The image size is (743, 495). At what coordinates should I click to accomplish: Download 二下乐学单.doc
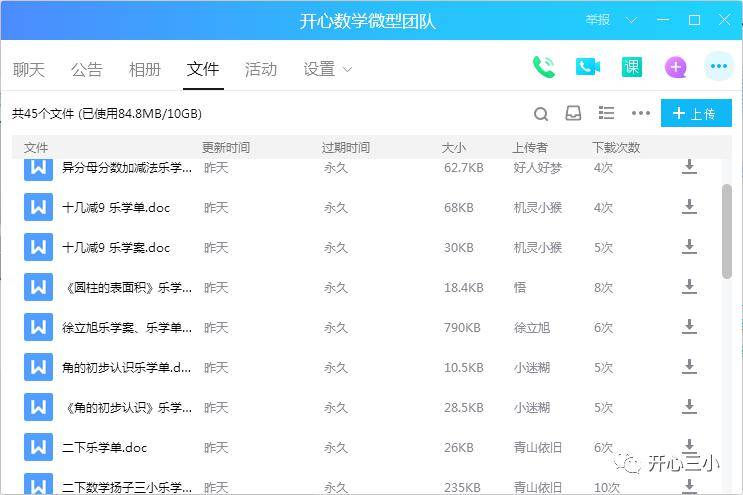(x=689, y=446)
